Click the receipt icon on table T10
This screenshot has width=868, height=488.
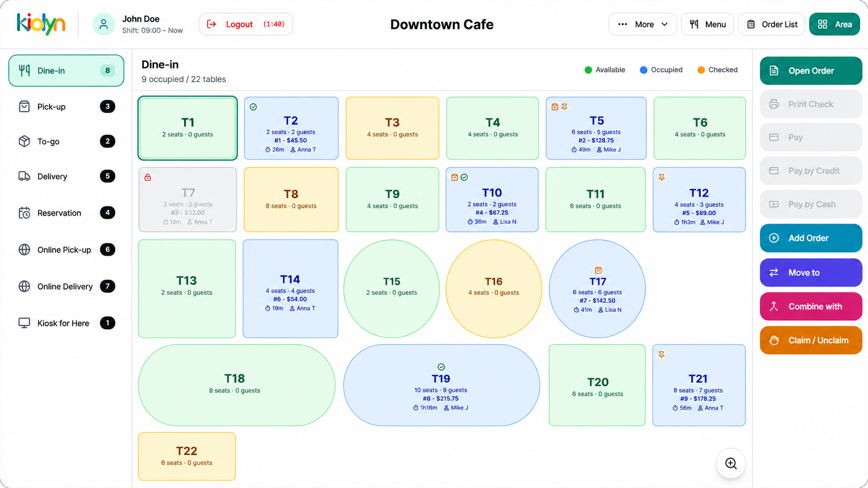(x=454, y=178)
